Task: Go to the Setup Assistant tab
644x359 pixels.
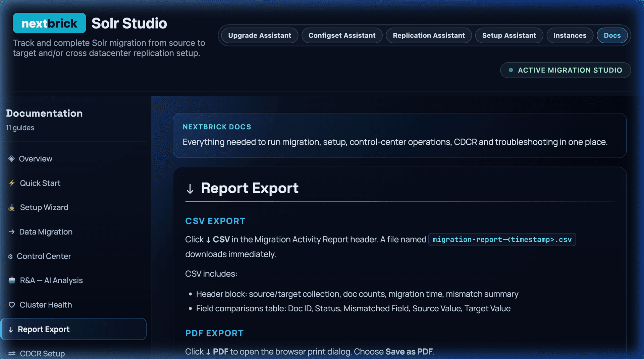Action: pyautogui.click(x=509, y=35)
